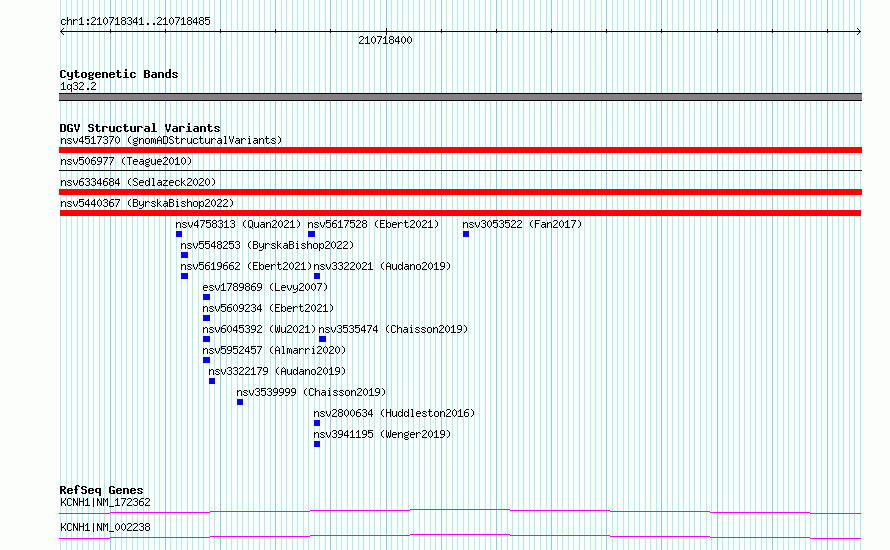Click the KCNH1|NM_172362 magenta gene track line
Image resolution: width=890 pixels, height=550 pixels.
click(460, 511)
